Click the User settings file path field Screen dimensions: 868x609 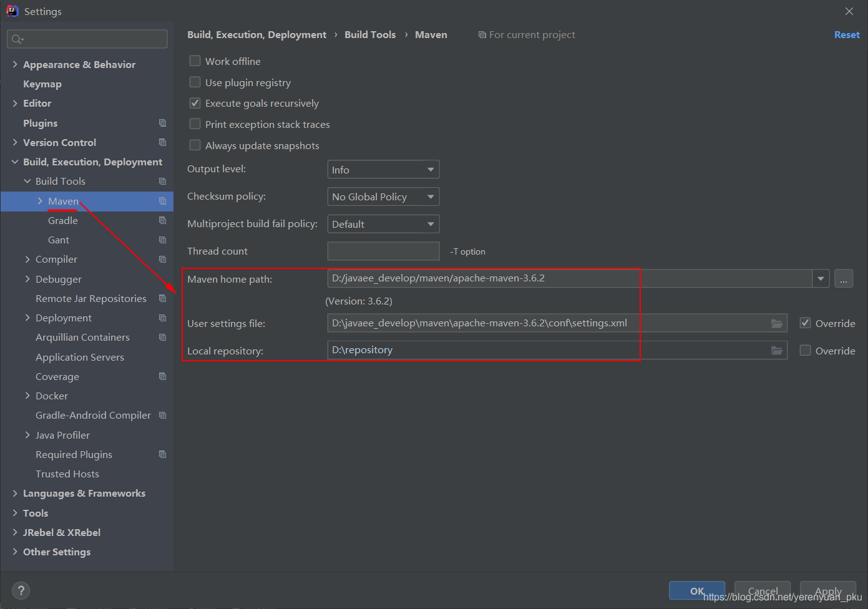click(557, 323)
